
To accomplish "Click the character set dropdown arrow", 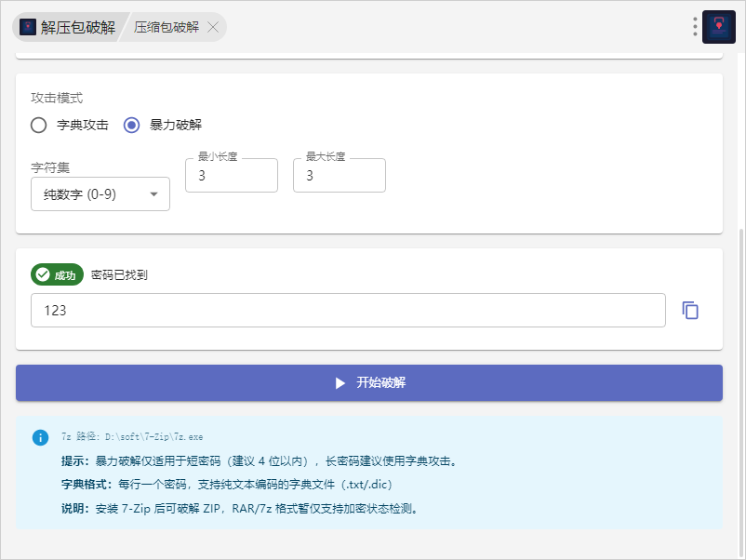I will 153,194.
